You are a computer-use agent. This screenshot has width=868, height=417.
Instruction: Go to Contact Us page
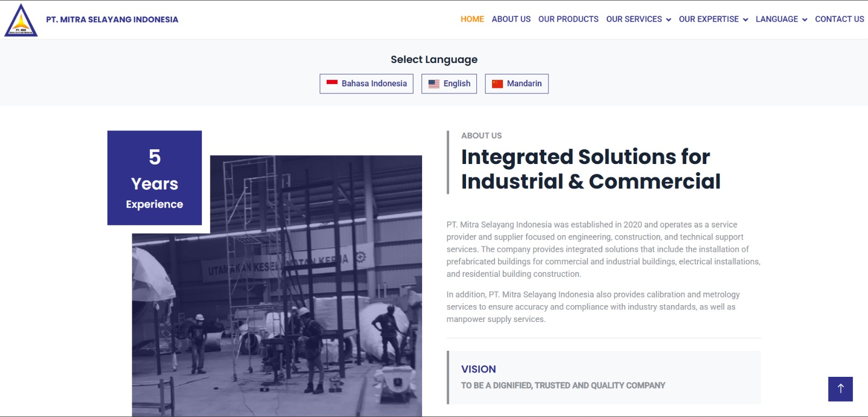[839, 19]
